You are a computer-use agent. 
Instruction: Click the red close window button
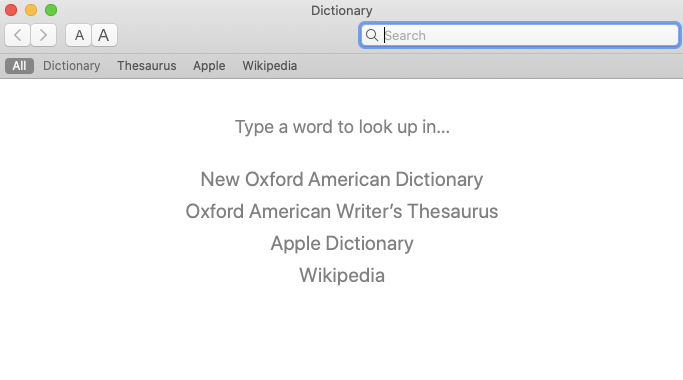tap(11, 10)
